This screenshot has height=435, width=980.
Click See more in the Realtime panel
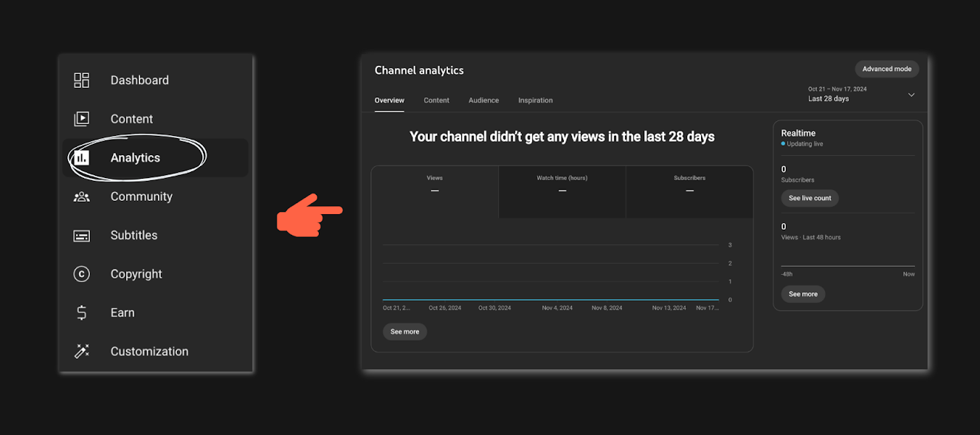click(x=803, y=294)
